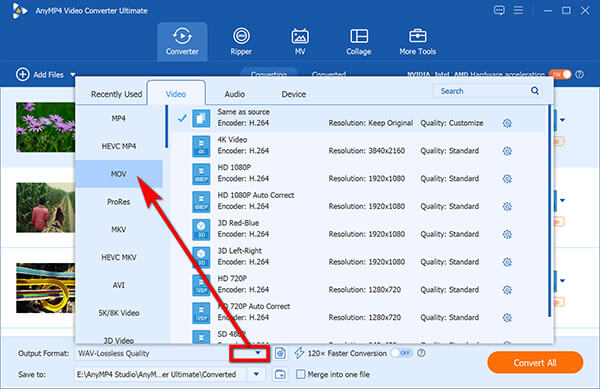Open the MV module

click(x=300, y=41)
